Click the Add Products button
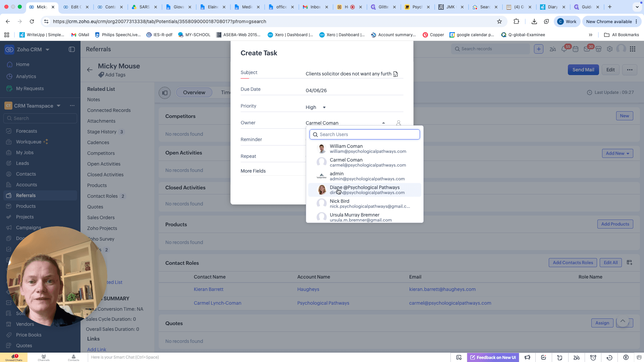 615,224
